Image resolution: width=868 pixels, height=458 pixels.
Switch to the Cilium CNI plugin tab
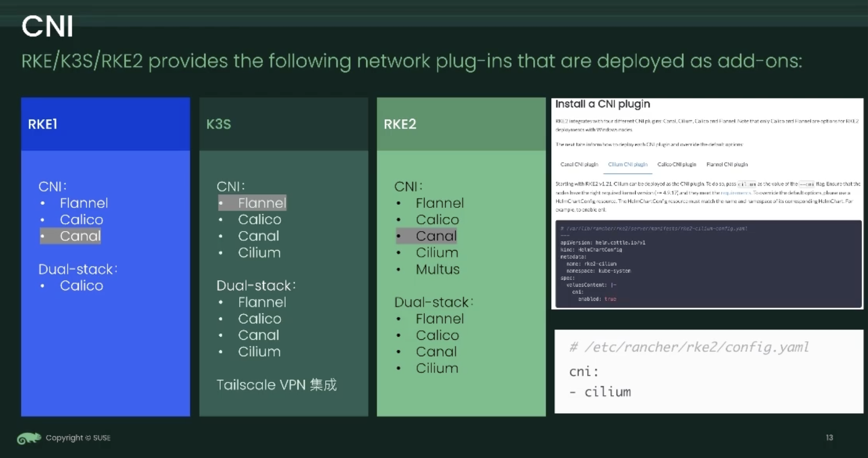click(627, 165)
